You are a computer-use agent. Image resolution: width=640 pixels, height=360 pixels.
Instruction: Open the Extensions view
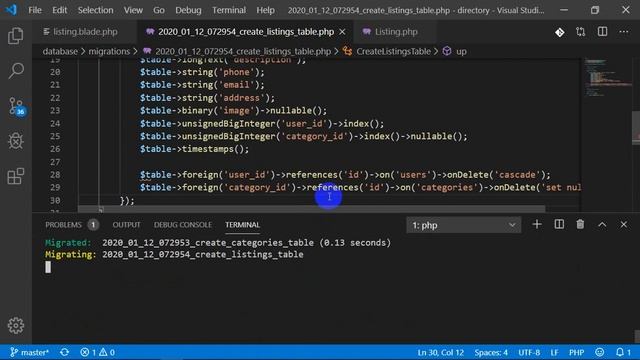[x=16, y=176]
